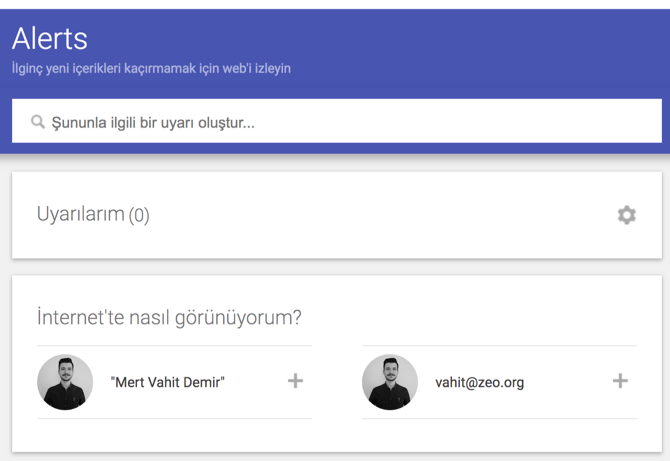Click the "(0)" alert count
670x461 pixels.
139,215
